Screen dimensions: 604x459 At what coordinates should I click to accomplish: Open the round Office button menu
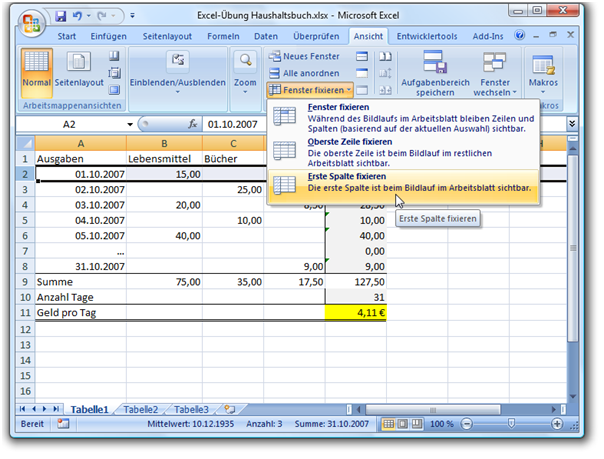(31, 23)
